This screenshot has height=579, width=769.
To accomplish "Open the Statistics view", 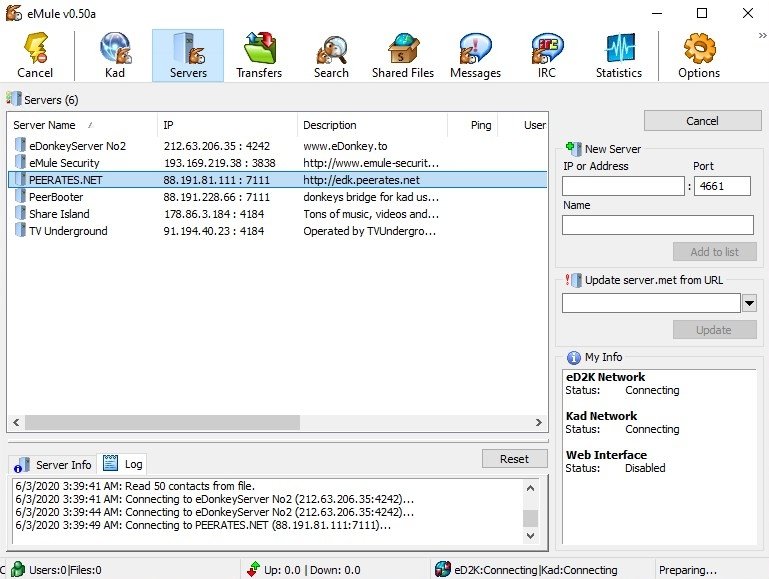I will coord(618,54).
